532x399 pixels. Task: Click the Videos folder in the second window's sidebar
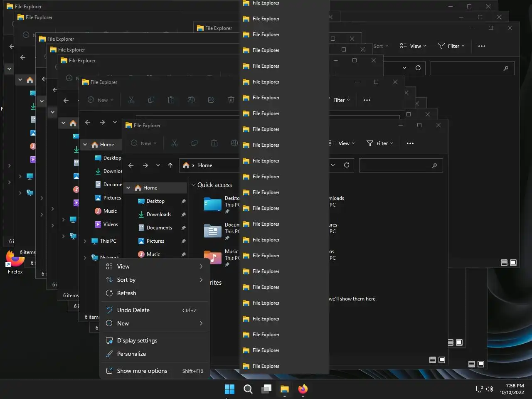(x=106, y=224)
